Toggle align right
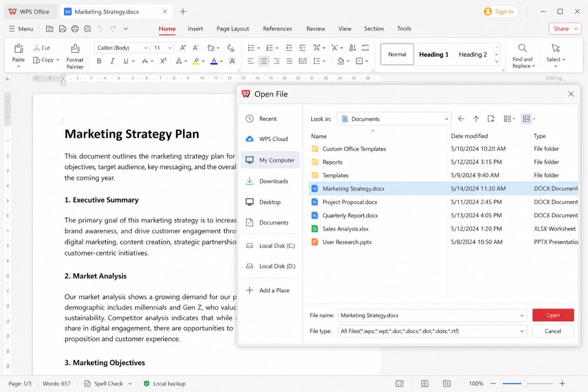 tap(276, 61)
